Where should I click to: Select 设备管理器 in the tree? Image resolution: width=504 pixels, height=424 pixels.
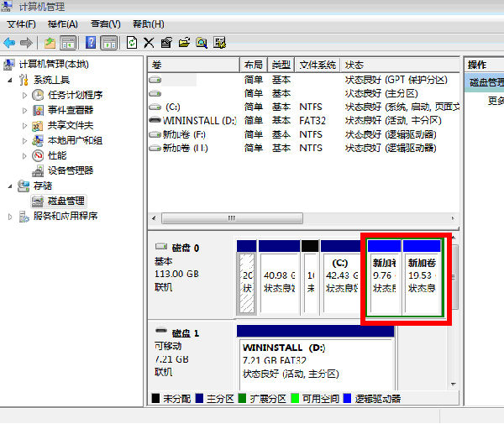(70, 170)
